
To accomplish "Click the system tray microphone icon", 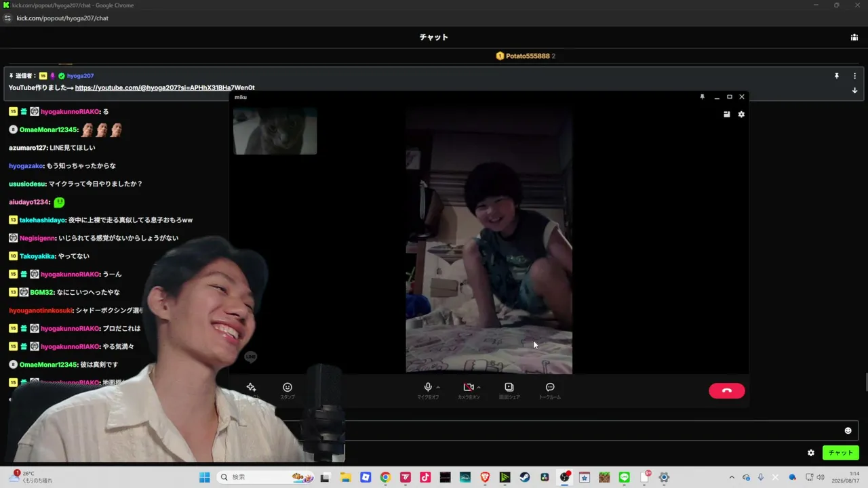I will tap(761, 477).
